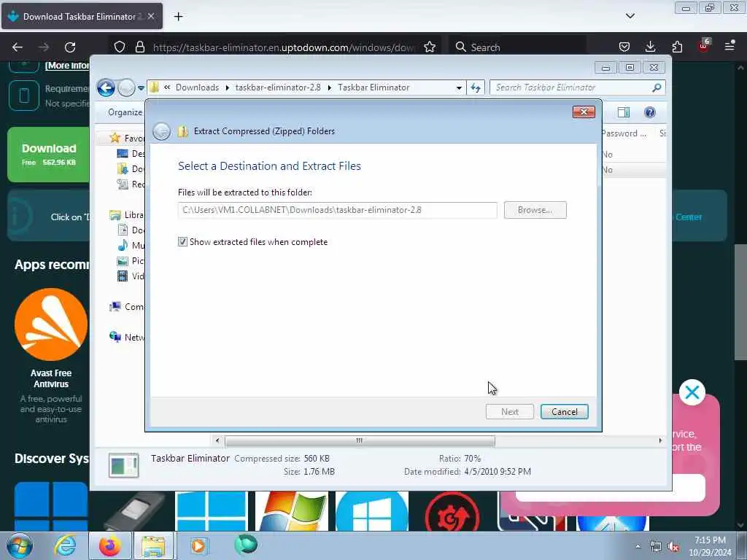Open the list all tabs dropdown

coord(630,16)
